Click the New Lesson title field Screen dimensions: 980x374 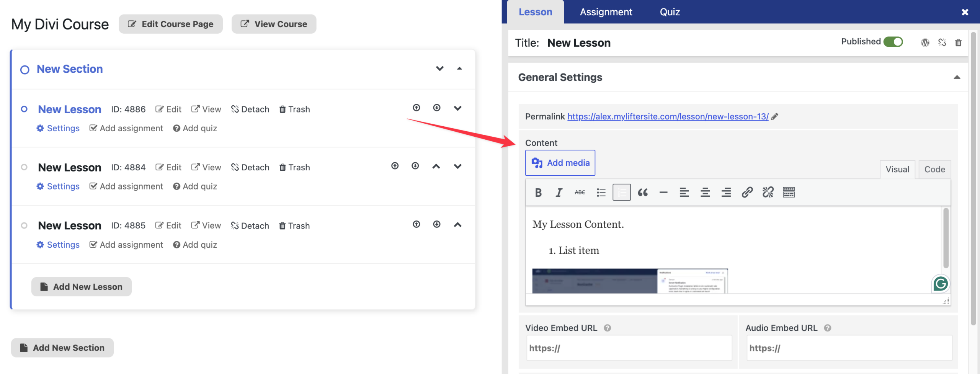578,43
